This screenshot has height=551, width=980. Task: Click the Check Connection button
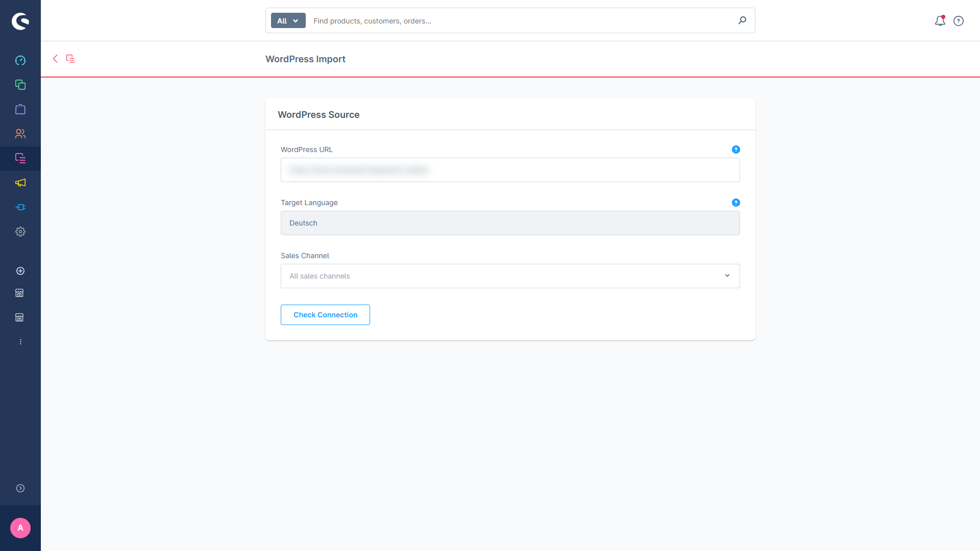325,315
